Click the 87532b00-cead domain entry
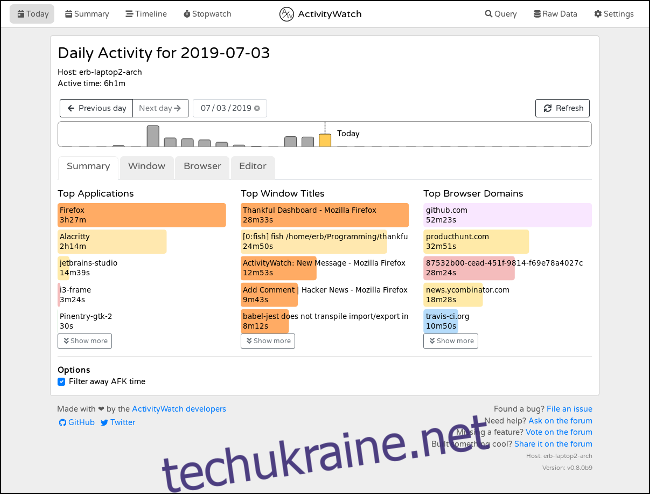This screenshot has width=650, height=494. (504, 268)
